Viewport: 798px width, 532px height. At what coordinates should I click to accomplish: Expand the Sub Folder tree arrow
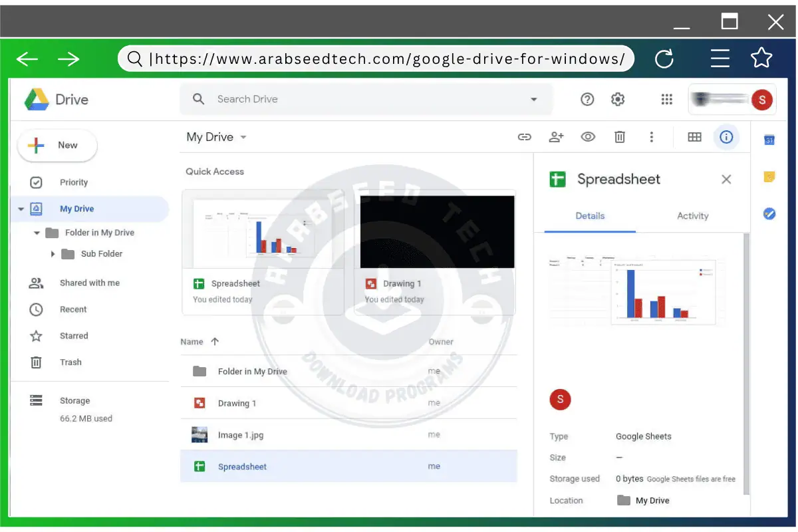pos(53,254)
